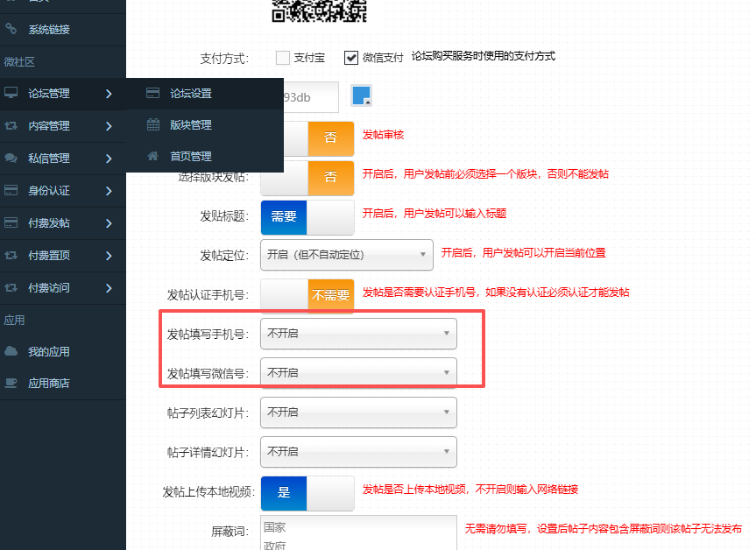This screenshot has width=756, height=550.
Task: Open the 帖子列表幻灯片 dropdown
Action: (358, 412)
